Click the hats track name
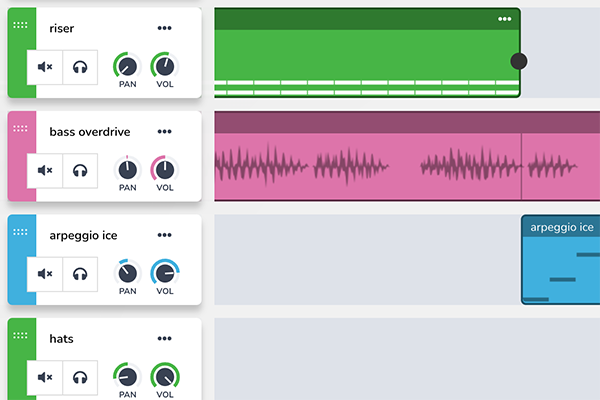 pyautogui.click(x=61, y=339)
